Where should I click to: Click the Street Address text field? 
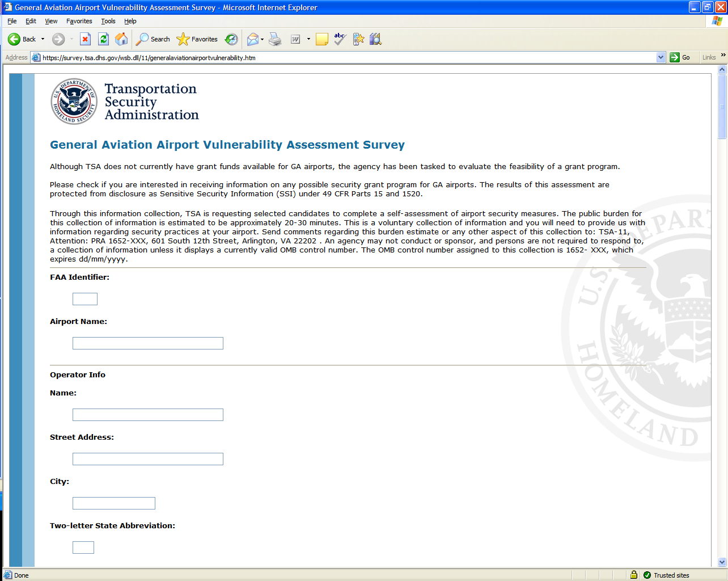(x=148, y=459)
